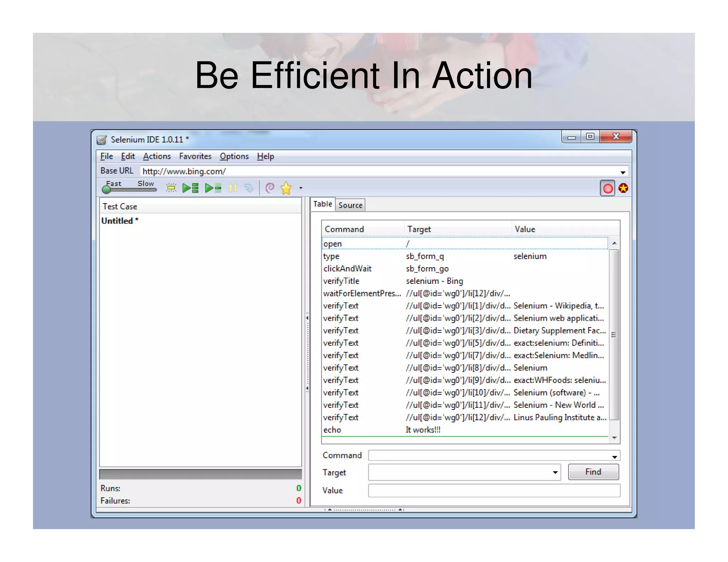The height and width of the screenshot is (562, 728).
Task: Click the bottom log pane expander grip
Action: [364, 509]
